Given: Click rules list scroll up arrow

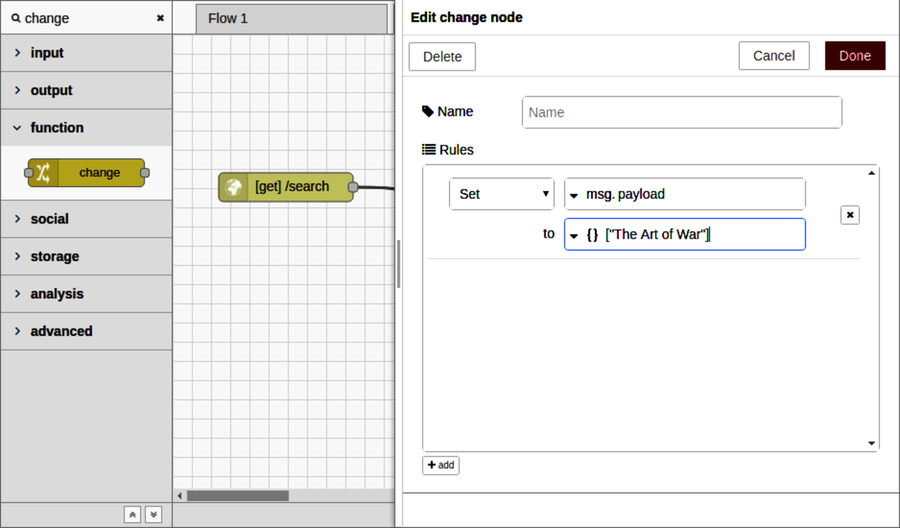Looking at the screenshot, I should pyautogui.click(x=871, y=173).
